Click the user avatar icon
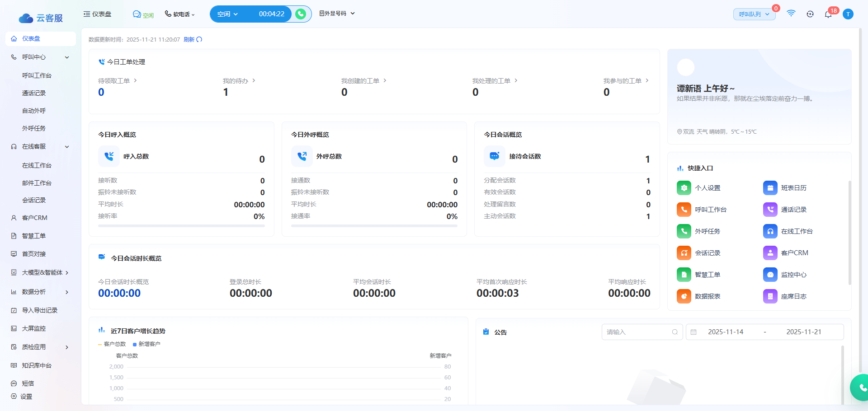This screenshot has width=868, height=411. click(x=848, y=14)
